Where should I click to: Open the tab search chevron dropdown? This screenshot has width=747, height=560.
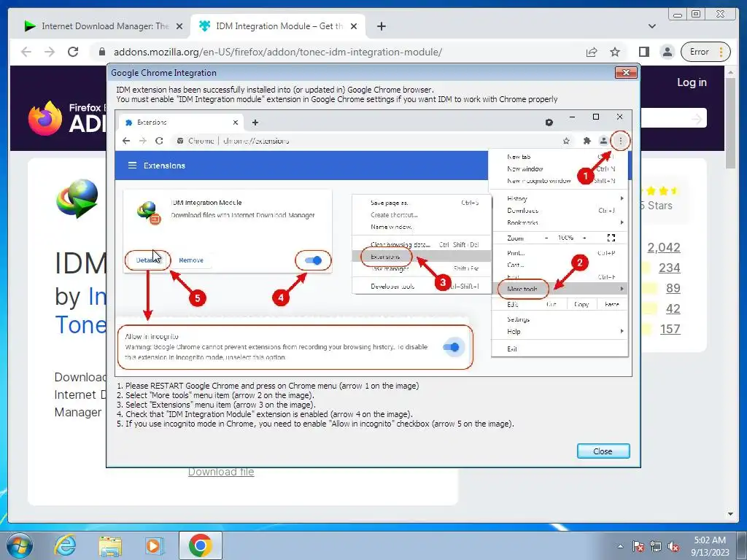pyautogui.click(x=651, y=26)
